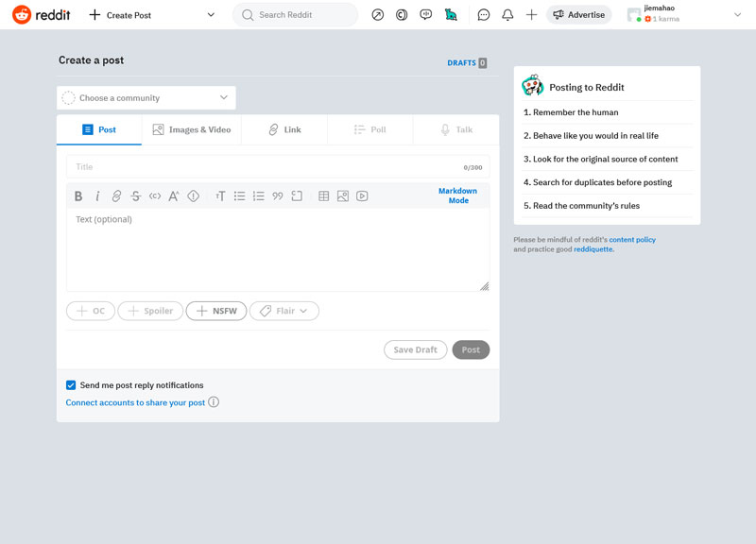Viewport: 756px width, 544px height.
Task: Expand the jiemahao user menu
Action: 737,15
